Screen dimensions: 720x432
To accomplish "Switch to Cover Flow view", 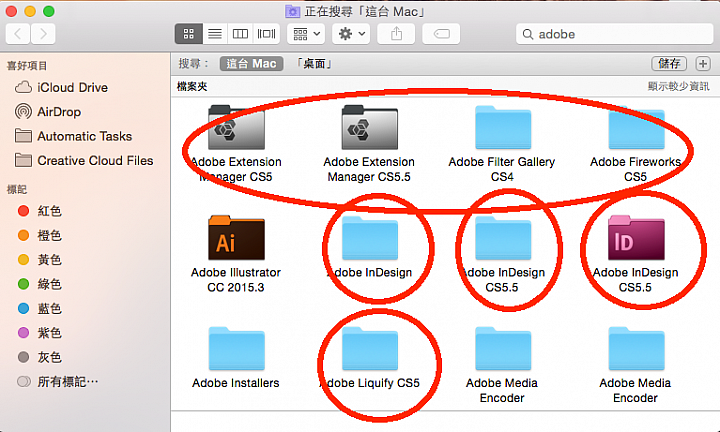I will (266, 34).
